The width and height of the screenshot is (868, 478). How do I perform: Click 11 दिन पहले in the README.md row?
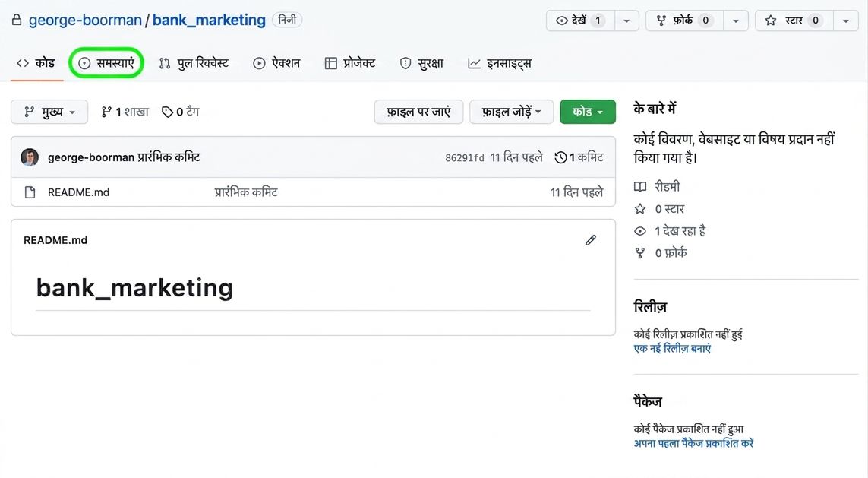[x=576, y=192]
